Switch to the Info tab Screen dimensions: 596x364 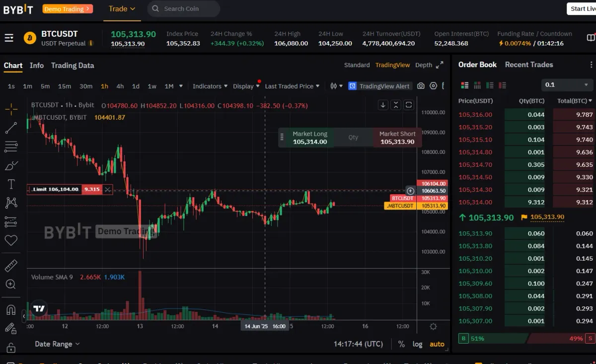[x=37, y=65]
